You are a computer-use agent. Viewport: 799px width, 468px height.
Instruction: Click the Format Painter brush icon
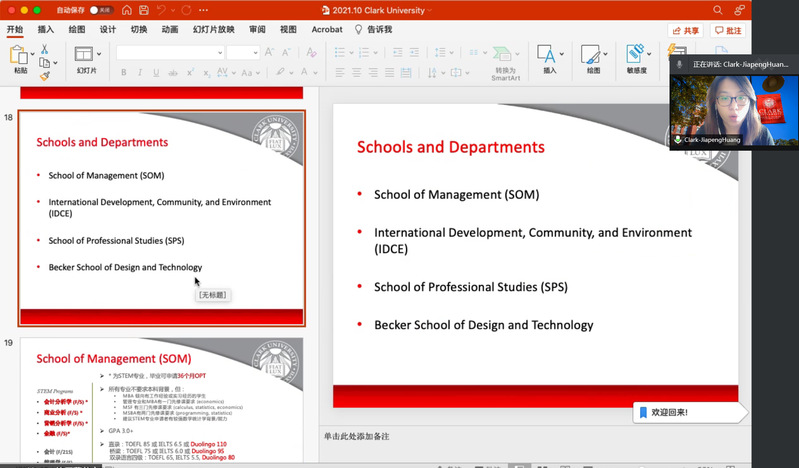pos(45,75)
